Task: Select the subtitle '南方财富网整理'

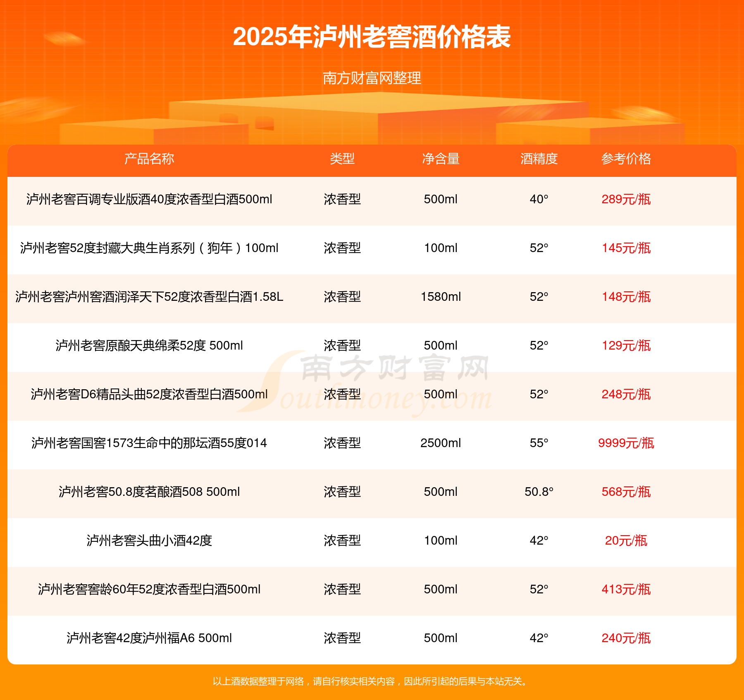Action: [372, 78]
